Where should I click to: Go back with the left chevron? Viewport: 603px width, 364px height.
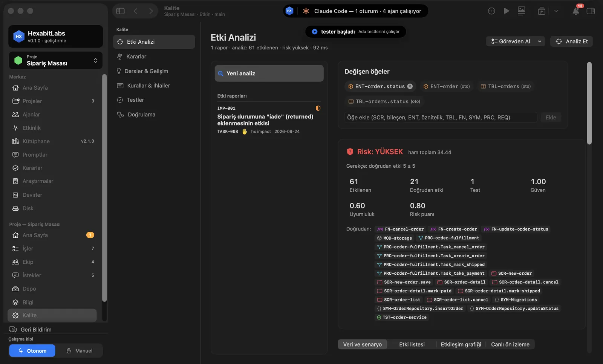coord(136,11)
